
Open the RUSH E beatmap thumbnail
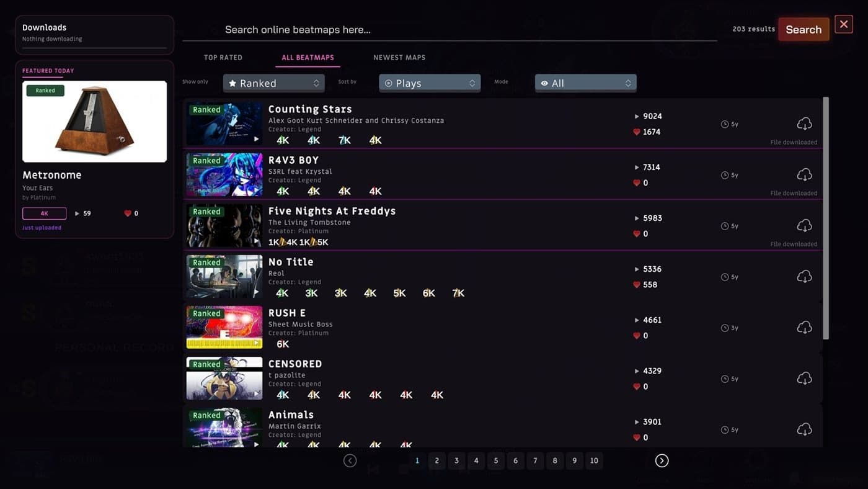pos(224,328)
